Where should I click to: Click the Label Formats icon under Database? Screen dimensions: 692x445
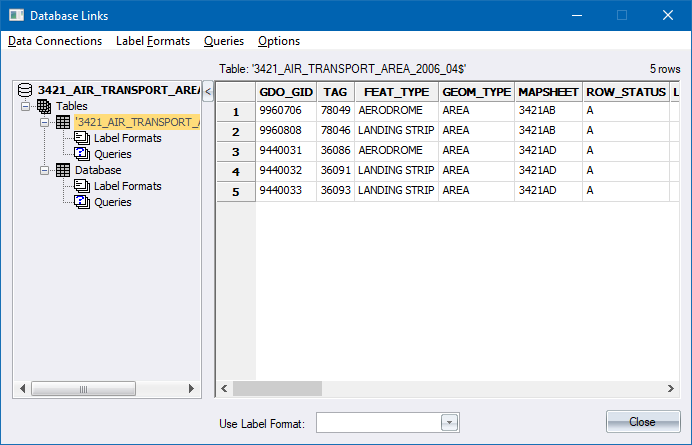pyautogui.click(x=82, y=186)
